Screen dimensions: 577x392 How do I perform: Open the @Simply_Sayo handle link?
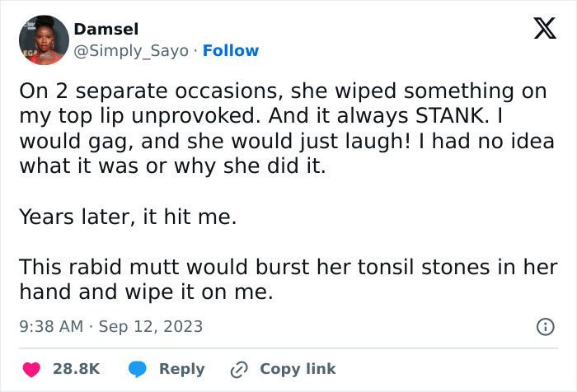coord(134,50)
